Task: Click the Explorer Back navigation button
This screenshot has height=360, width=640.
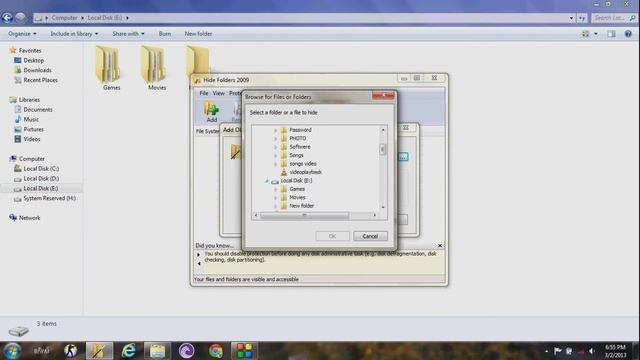Action: coord(7,18)
